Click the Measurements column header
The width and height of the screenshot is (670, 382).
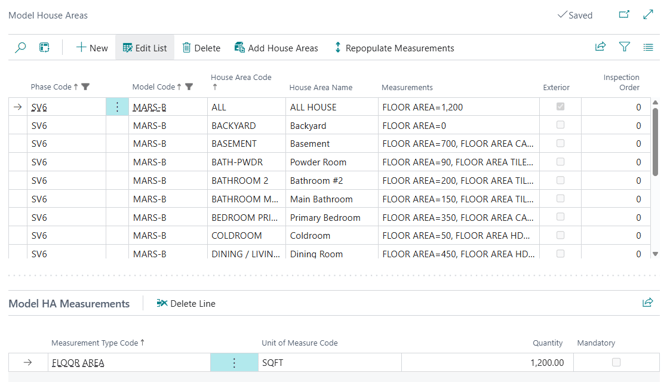point(407,87)
